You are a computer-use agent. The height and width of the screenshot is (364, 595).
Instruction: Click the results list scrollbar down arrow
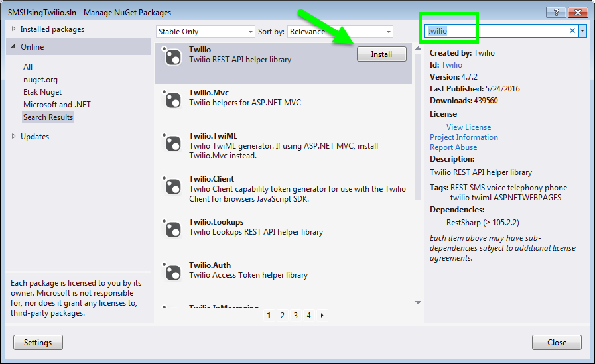point(418,302)
